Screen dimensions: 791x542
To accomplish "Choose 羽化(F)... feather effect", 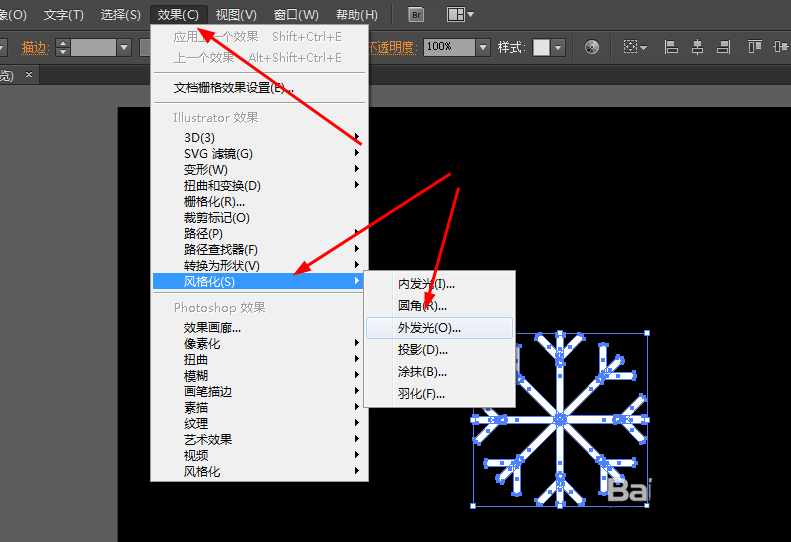I will (439, 394).
